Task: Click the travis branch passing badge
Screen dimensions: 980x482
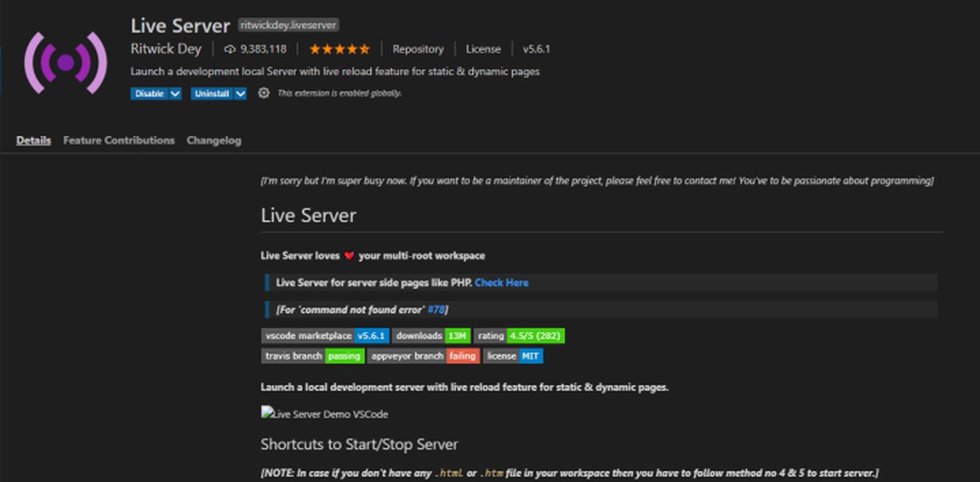Action: 313,356
